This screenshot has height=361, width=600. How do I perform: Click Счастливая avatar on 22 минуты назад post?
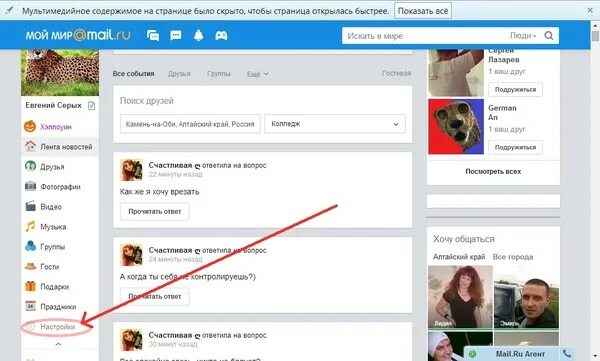[x=131, y=170]
